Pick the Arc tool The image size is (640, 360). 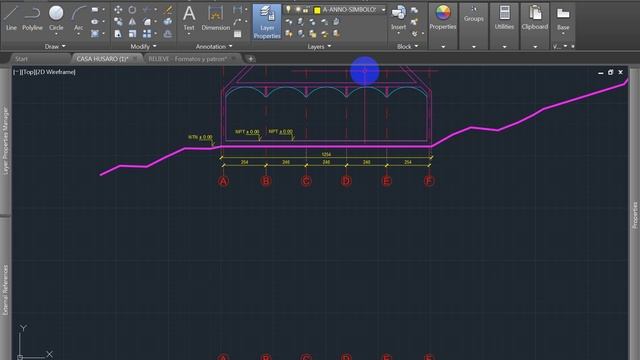[78, 18]
